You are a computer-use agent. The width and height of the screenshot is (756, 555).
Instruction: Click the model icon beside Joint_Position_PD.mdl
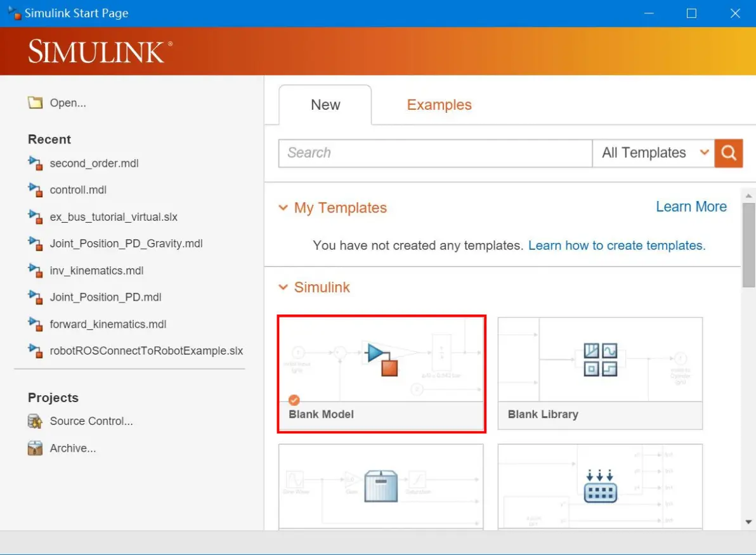35,297
